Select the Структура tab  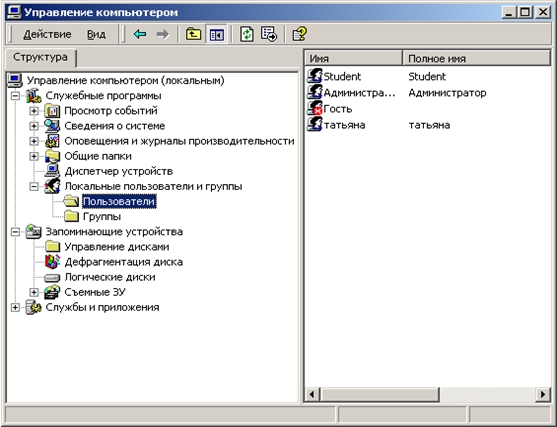[x=40, y=58]
